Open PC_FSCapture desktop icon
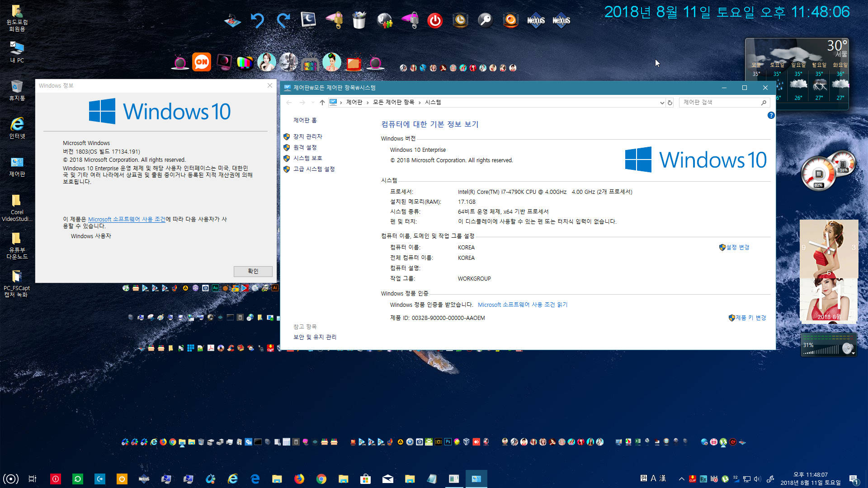Image resolution: width=868 pixels, height=488 pixels. point(17,283)
